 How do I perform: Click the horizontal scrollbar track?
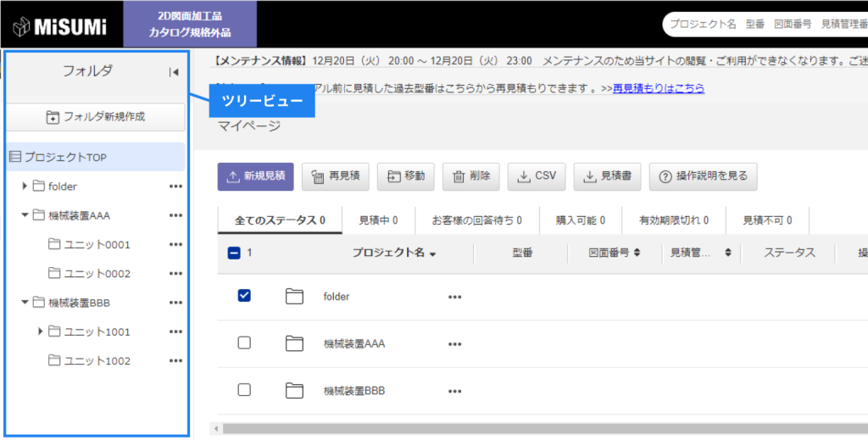click(545, 429)
